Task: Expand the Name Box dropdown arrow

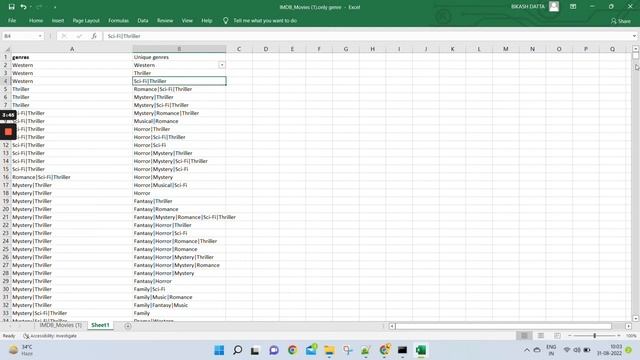Action: coord(40,36)
